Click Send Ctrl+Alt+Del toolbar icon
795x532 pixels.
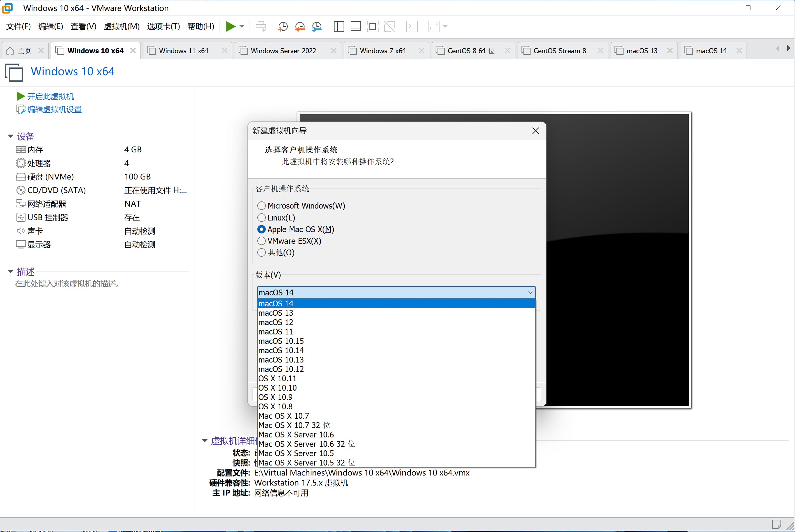click(261, 26)
